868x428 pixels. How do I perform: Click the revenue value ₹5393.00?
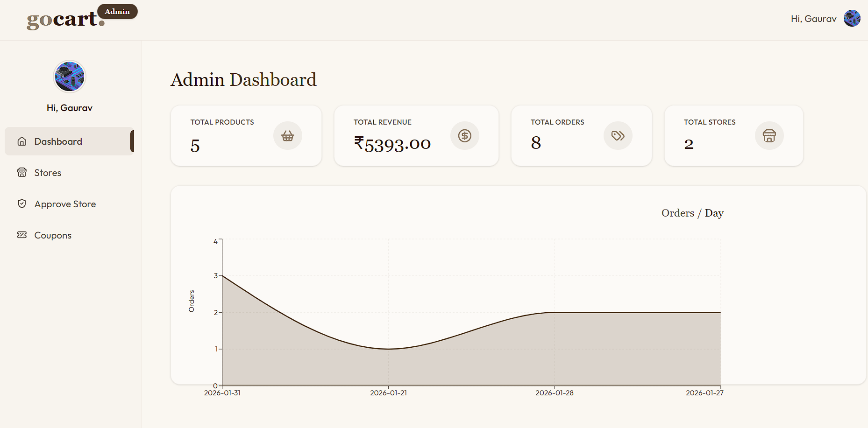(x=392, y=144)
